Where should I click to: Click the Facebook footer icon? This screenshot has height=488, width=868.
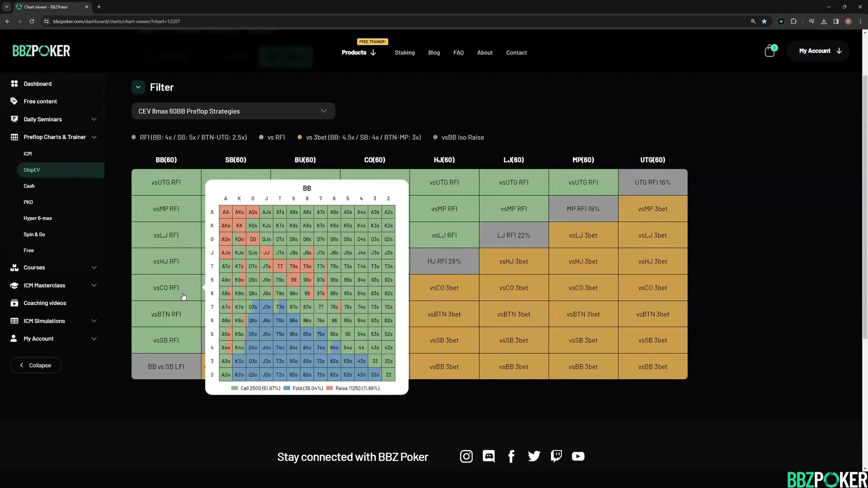[x=511, y=456]
